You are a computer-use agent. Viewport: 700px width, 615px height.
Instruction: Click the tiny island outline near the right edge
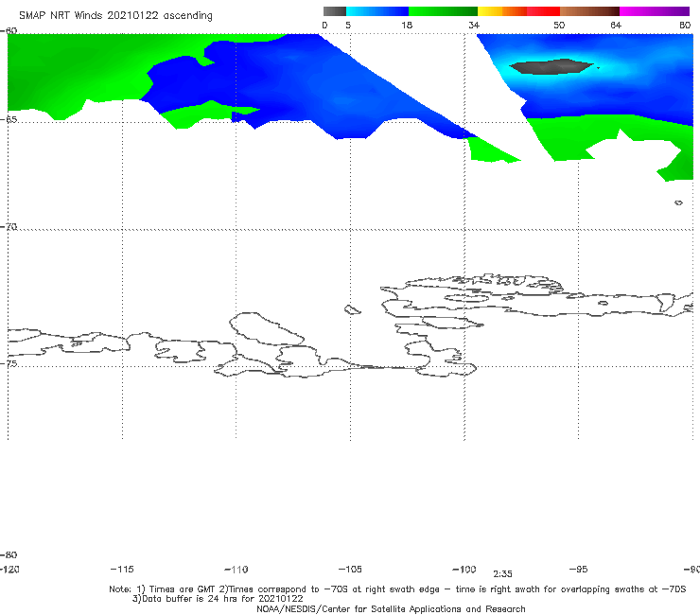pyautogui.click(x=678, y=202)
